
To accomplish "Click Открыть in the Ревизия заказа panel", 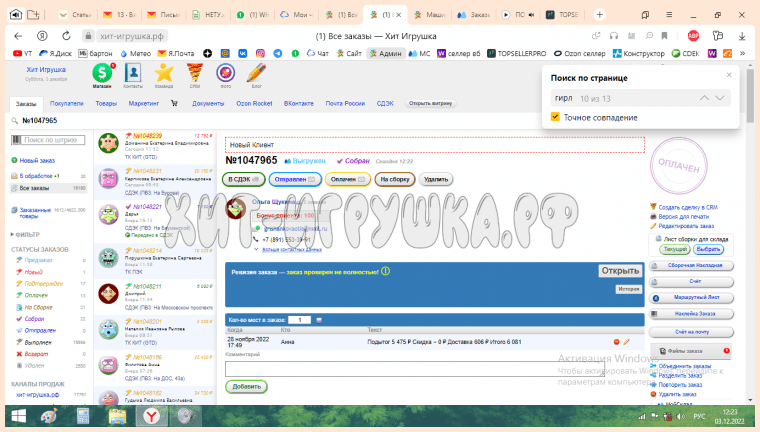I will (620, 271).
